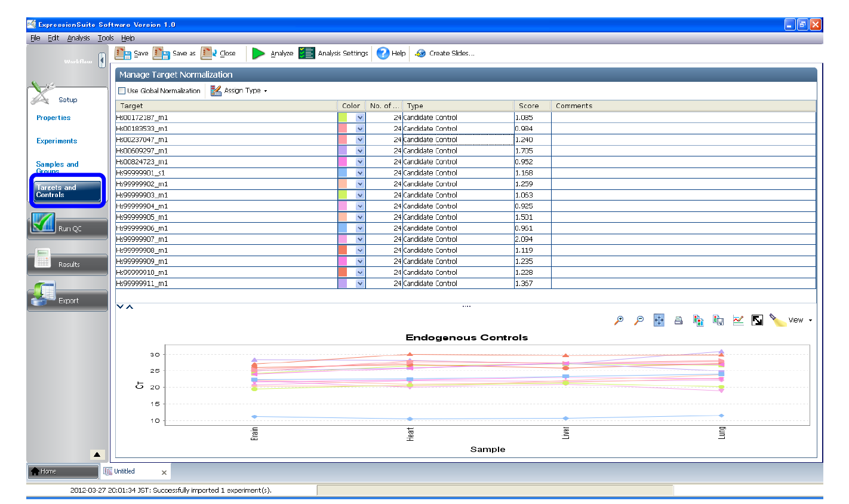Collapse the Workflow side panel arrow
849x504 pixels.
pos(102,60)
